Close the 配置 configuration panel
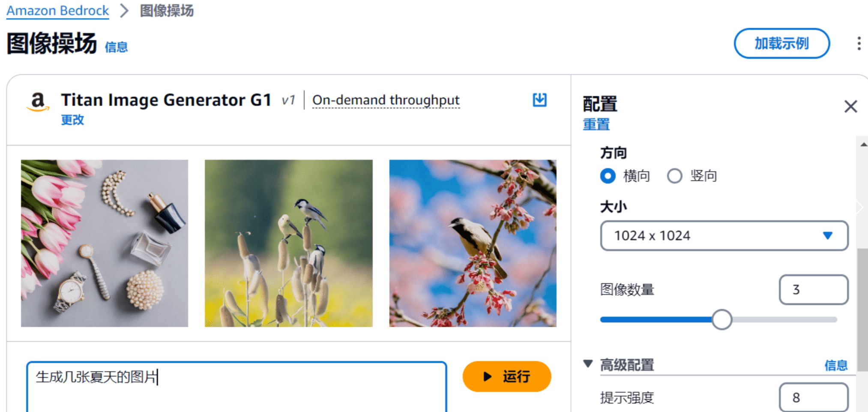 [x=850, y=106]
